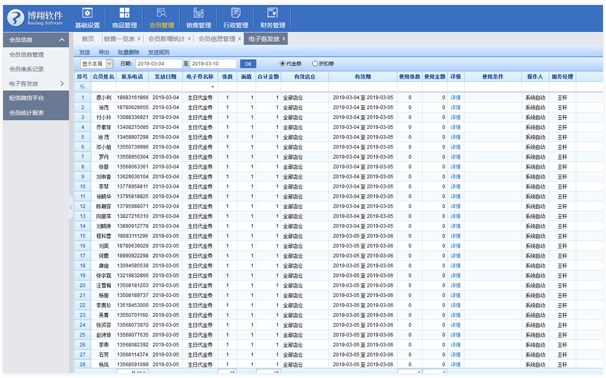
Task: Sort by the 服务经理 column header
Action: 562,77
